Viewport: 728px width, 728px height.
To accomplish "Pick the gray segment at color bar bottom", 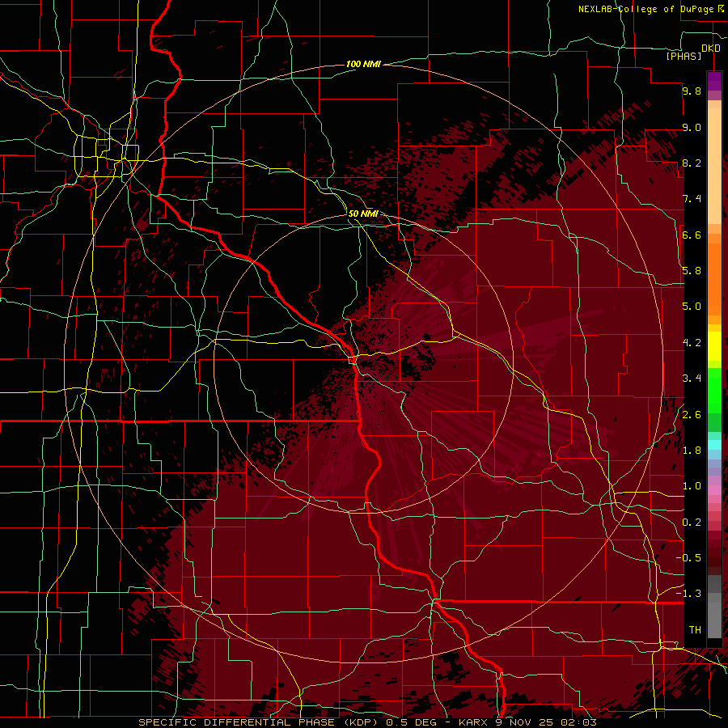I will pos(714,620).
